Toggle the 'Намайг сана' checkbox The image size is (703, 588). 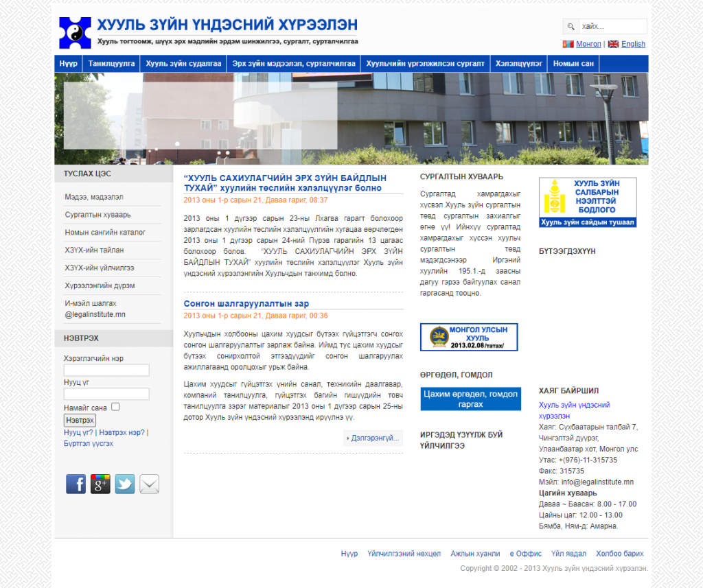(x=115, y=407)
